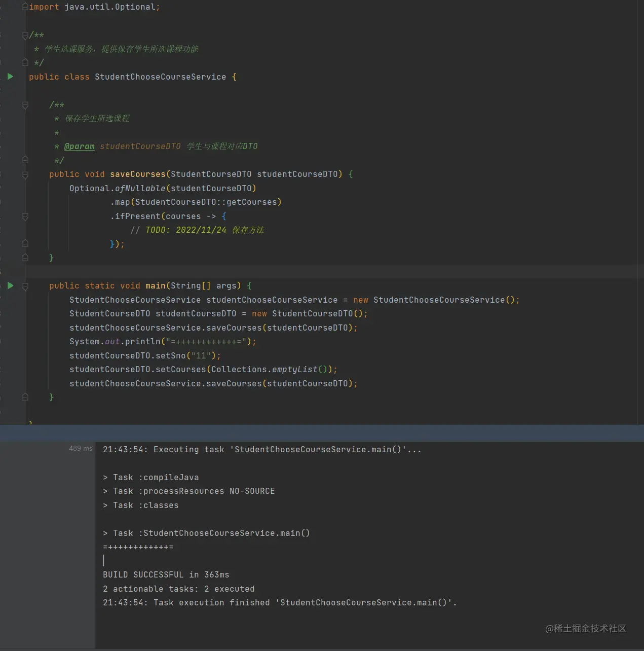Click the System.out.println statement

pyautogui.click(x=163, y=342)
